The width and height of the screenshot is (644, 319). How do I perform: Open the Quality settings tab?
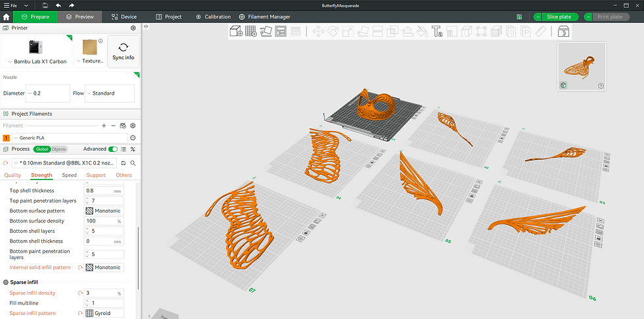12,175
